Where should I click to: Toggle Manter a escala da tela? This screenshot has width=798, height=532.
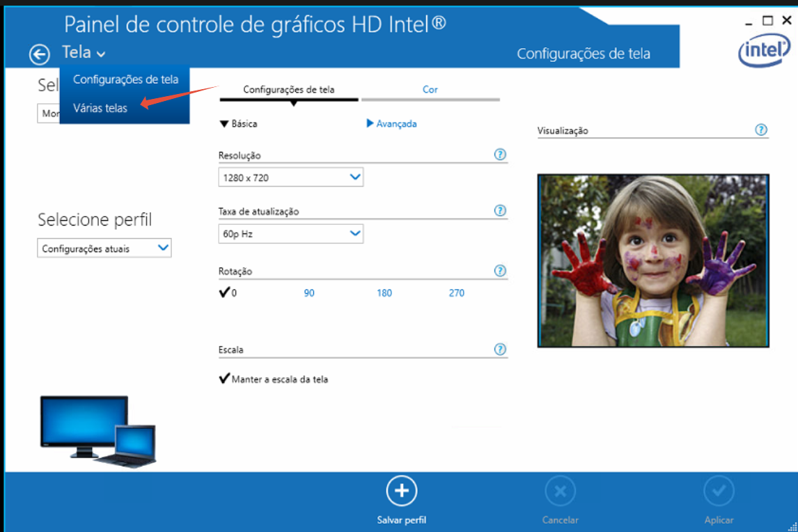click(x=273, y=380)
